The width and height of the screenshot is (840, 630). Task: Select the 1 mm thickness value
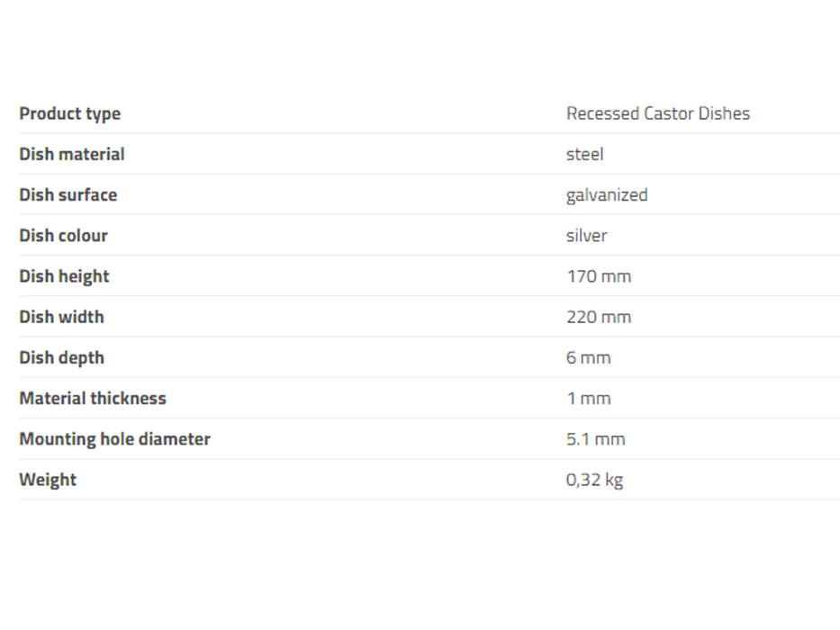tap(588, 398)
